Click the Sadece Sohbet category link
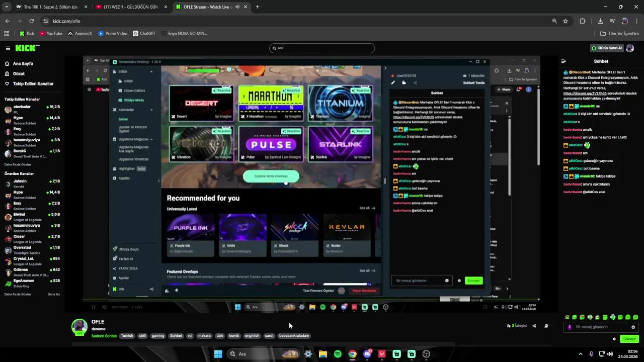644x362 pixels. [104, 336]
